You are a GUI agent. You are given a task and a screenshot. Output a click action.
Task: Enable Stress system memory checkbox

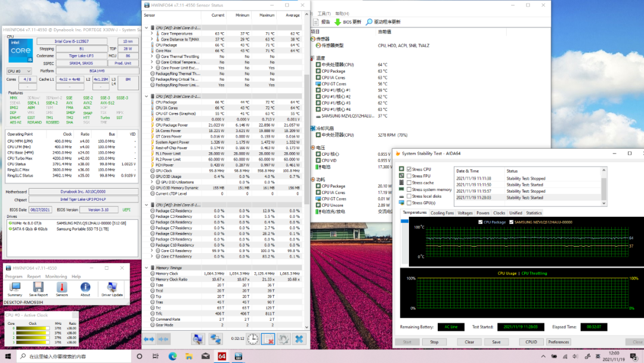[x=409, y=189]
